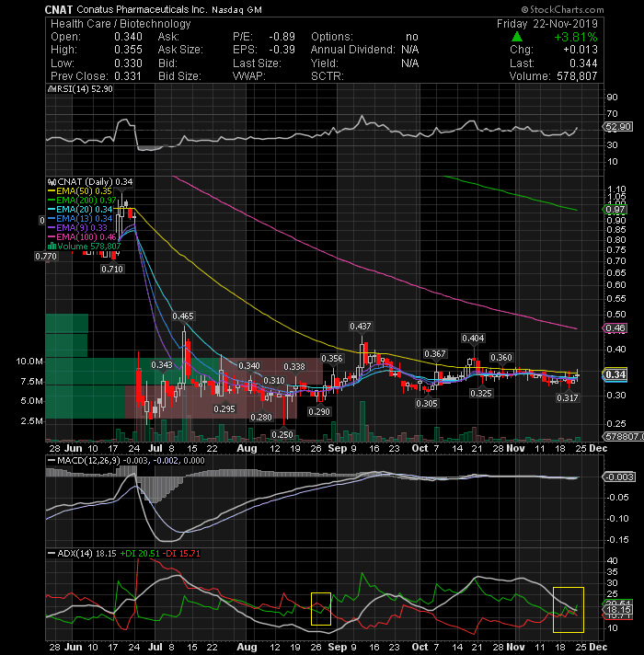Click the header Volume: 578,807 value
Viewport: 644px width, 655px height.
(x=577, y=76)
